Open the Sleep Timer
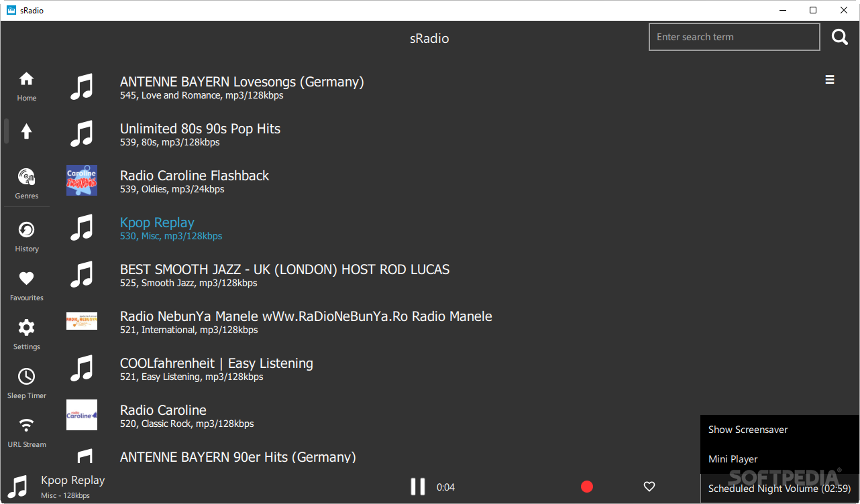 coord(26,383)
